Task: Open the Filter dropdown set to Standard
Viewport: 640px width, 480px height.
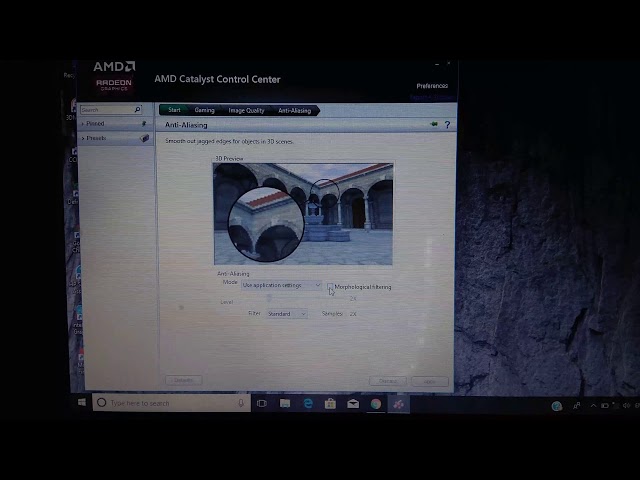Action: click(x=287, y=314)
